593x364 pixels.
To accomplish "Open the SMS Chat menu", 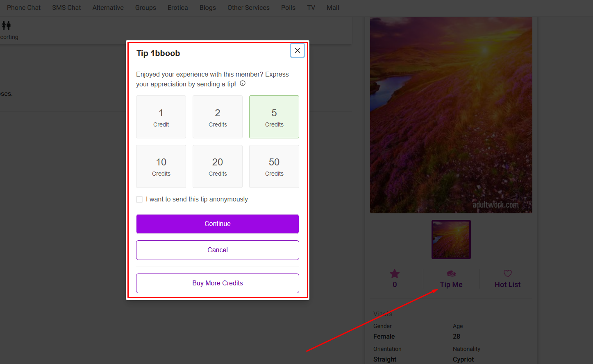I will coord(66,8).
